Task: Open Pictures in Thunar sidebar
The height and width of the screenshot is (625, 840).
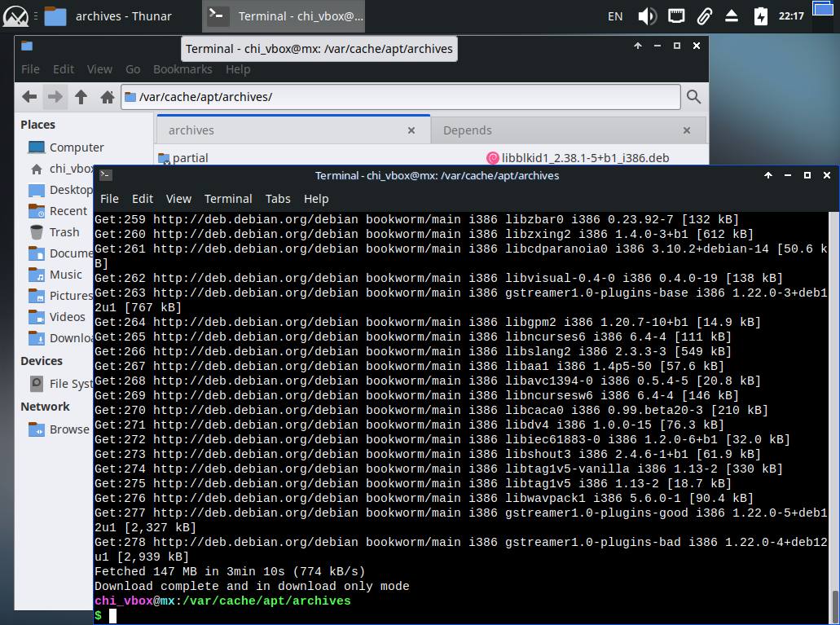Action: [x=60, y=295]
